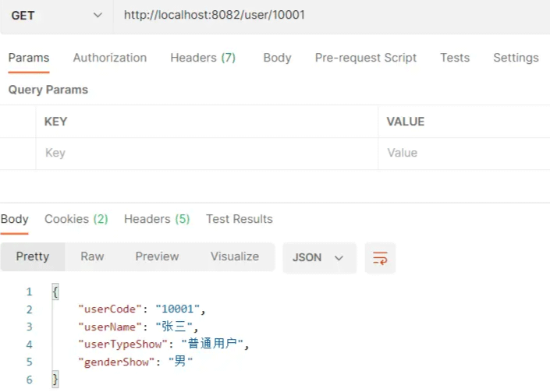550x392 pixels.
Task: View response Cookies (2) tab
Action: pyautogui.click(x=76, y=219)
